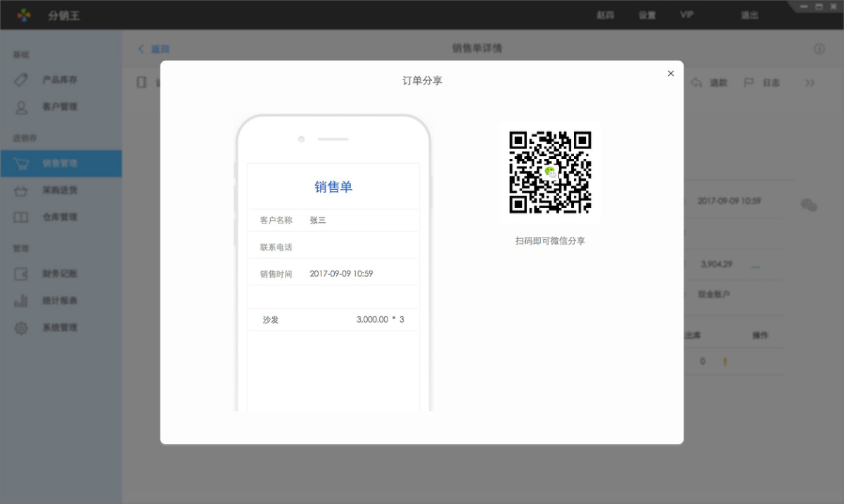Click the info icon near 销售单详情
The image size is (844, 504).
(819, 49)
